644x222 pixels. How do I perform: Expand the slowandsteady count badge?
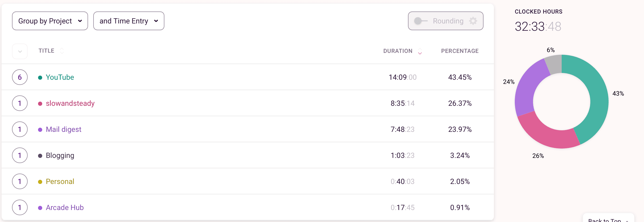pyautogui.click(x=20, y=103)
